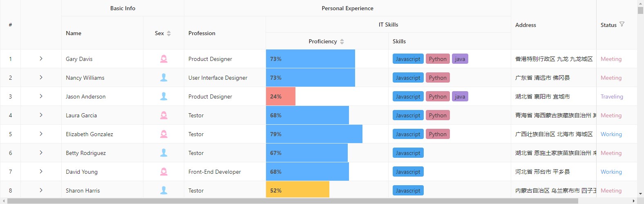Expand row 6 for Betty Rodriguez
This screenshot has width=644, height=204.
[41, 153]
